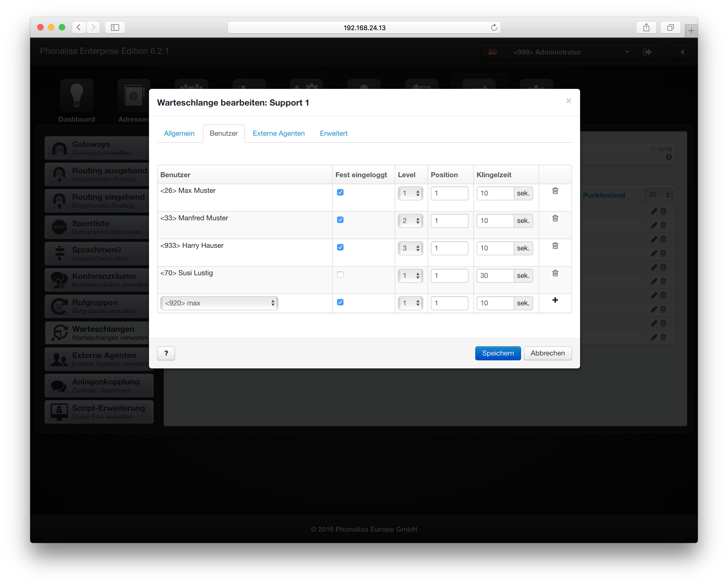Toggle Fest eingeloggt in new user row
The width and height of the screenshot is (728, 586).
click(x=340, y=302)
